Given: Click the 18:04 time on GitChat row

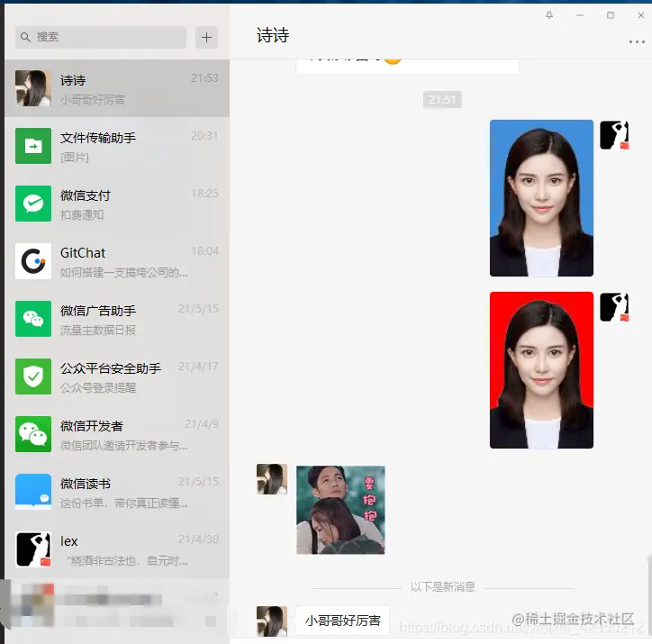Looking at the screenshot, I should (204, 251).
